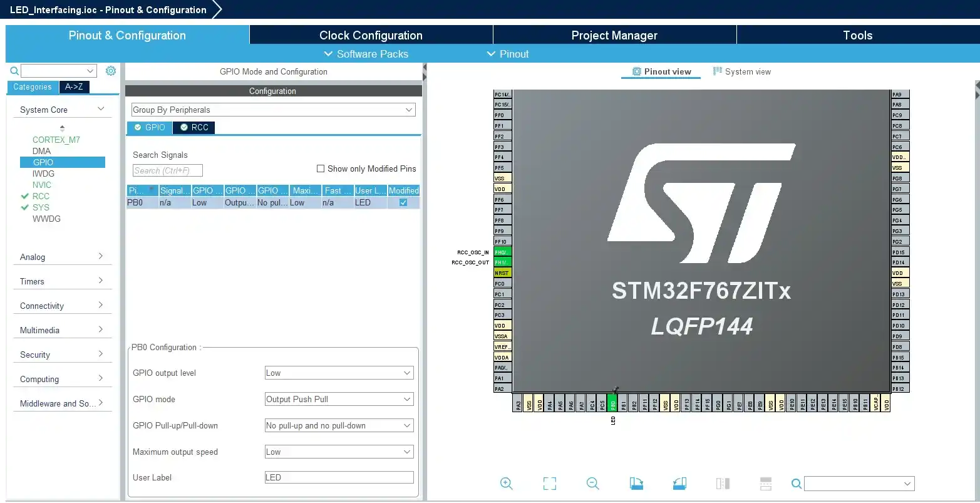Rotate the chip view counter-clockwise

tap(679, 484)
